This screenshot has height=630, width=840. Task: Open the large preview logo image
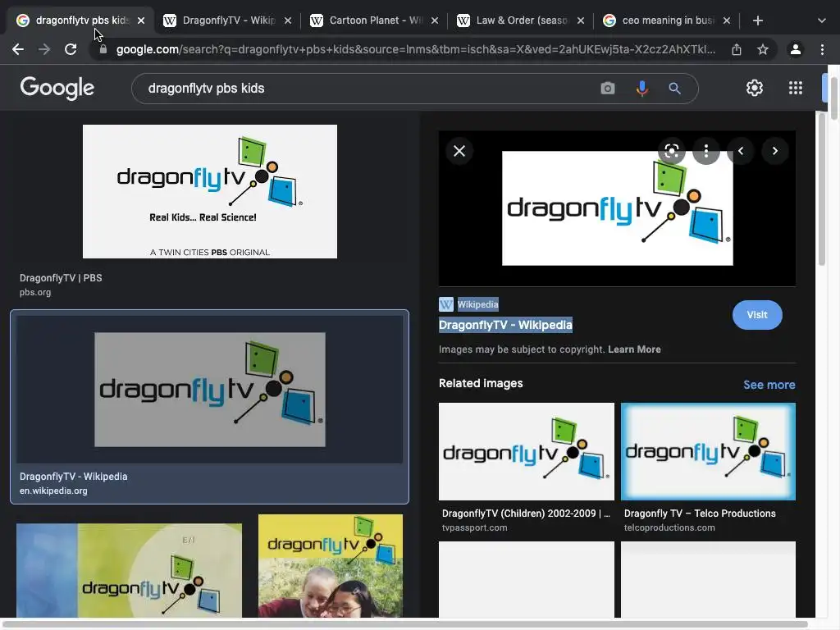pyautogui.click(x=617, y=208)
